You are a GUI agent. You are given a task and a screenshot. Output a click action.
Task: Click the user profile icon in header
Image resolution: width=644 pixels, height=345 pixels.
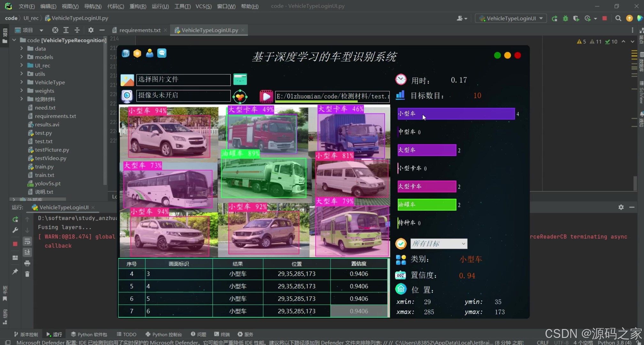tap(149, 53)
